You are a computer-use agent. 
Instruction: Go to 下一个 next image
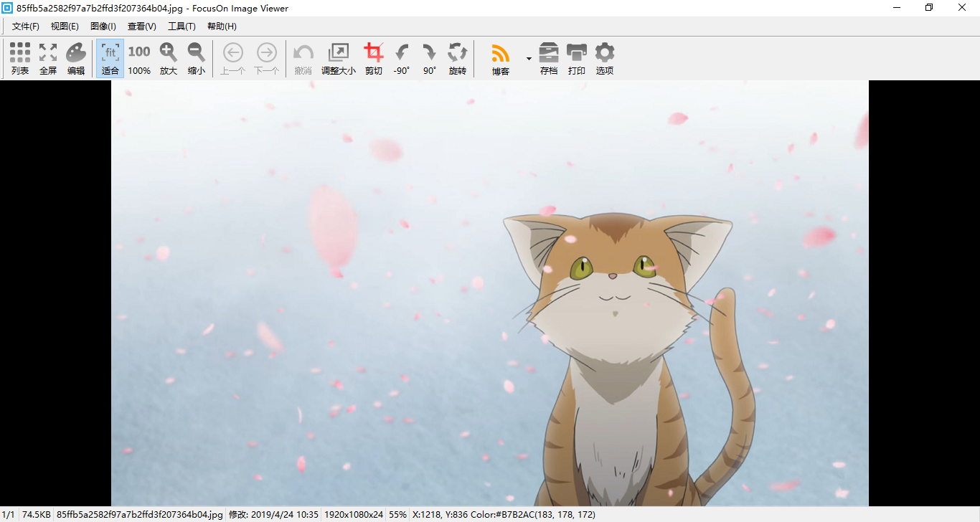267,59
